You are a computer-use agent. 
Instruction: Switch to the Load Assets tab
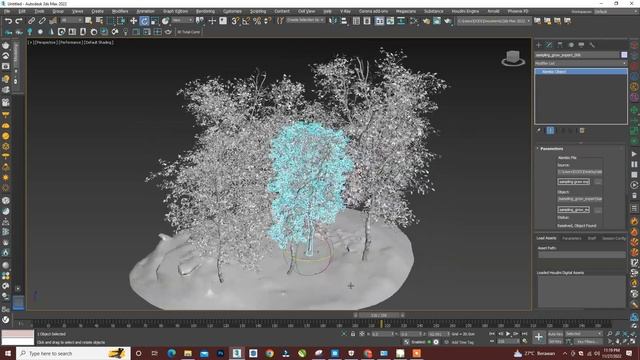point(546,238)
